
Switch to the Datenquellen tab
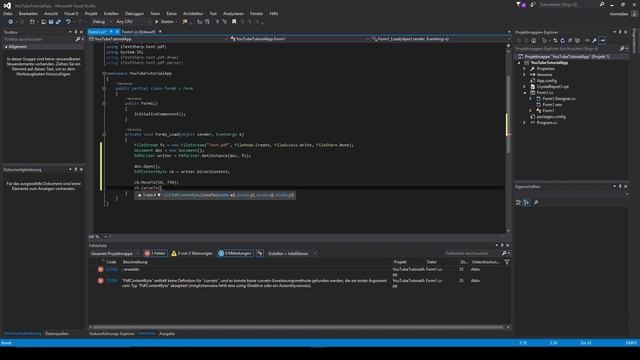57,334
